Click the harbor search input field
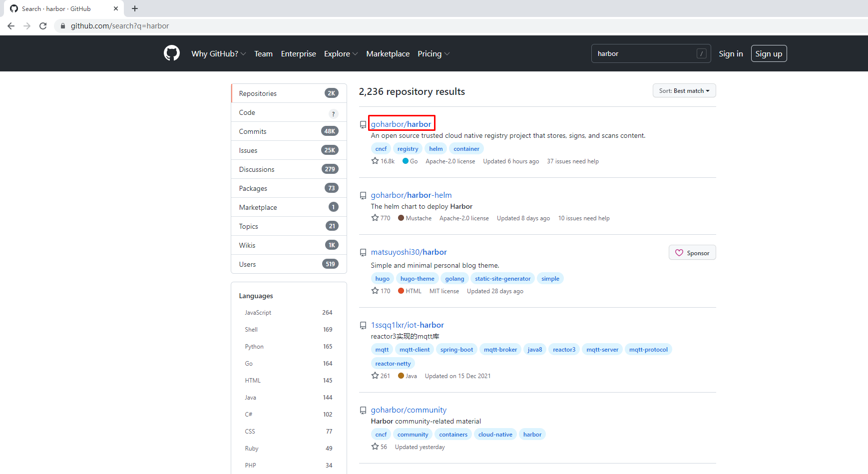 (x=644, y=53)
